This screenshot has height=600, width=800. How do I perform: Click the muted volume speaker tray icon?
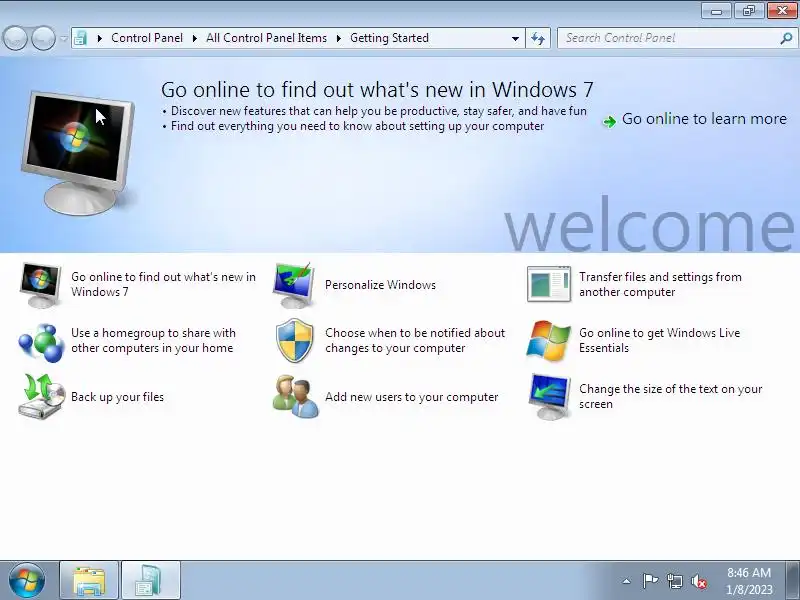(x=699, y=581)
